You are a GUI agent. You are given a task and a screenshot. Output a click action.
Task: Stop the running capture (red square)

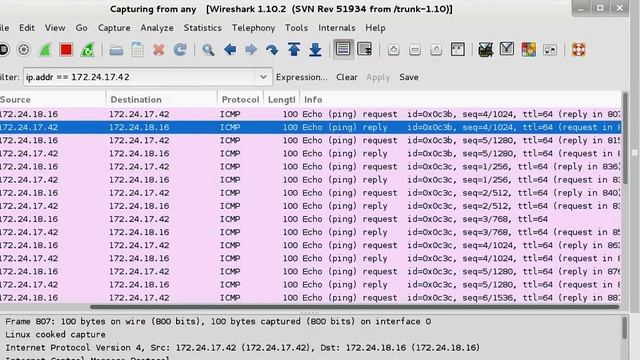coord(66,50)
